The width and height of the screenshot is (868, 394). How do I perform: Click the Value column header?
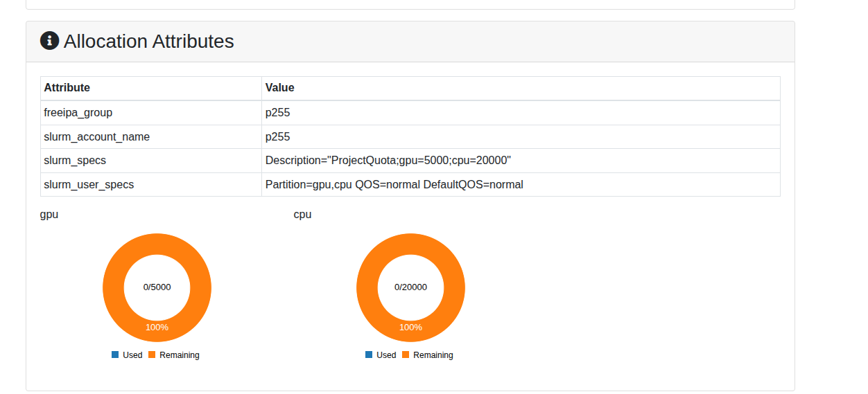click(521, 88)
